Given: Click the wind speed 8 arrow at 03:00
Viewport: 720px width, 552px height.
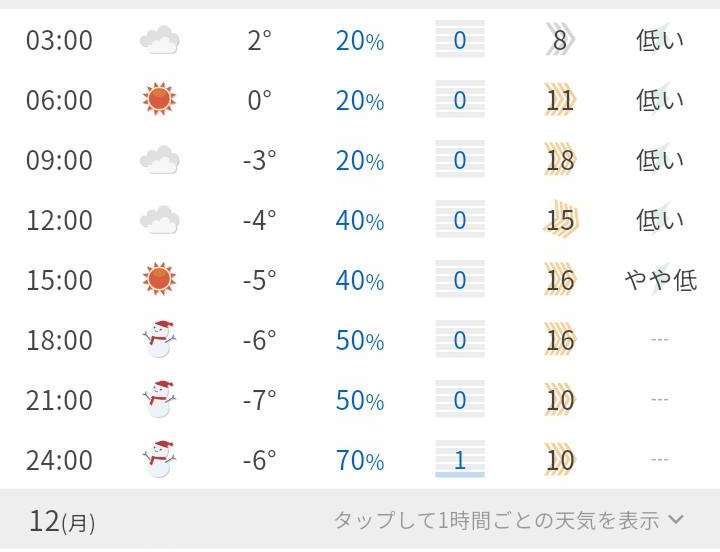Looking at the screenshot, I should click(x=560, y=41).
